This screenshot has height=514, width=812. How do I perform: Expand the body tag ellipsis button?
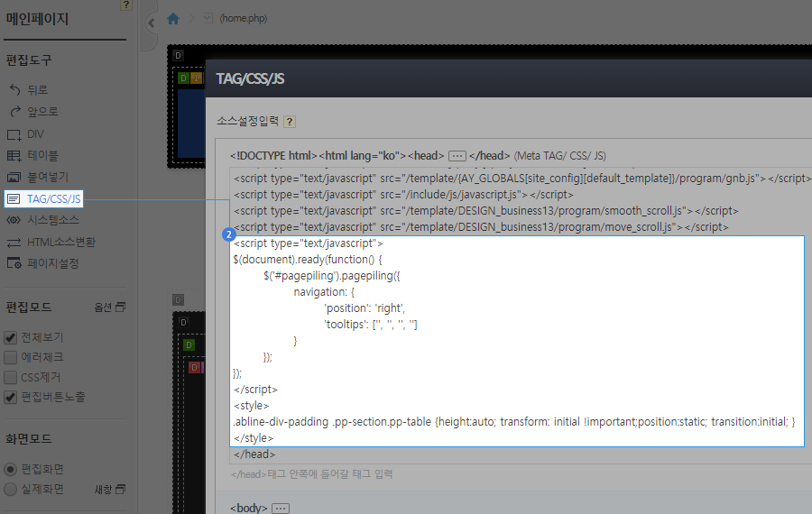click(281, 509)
